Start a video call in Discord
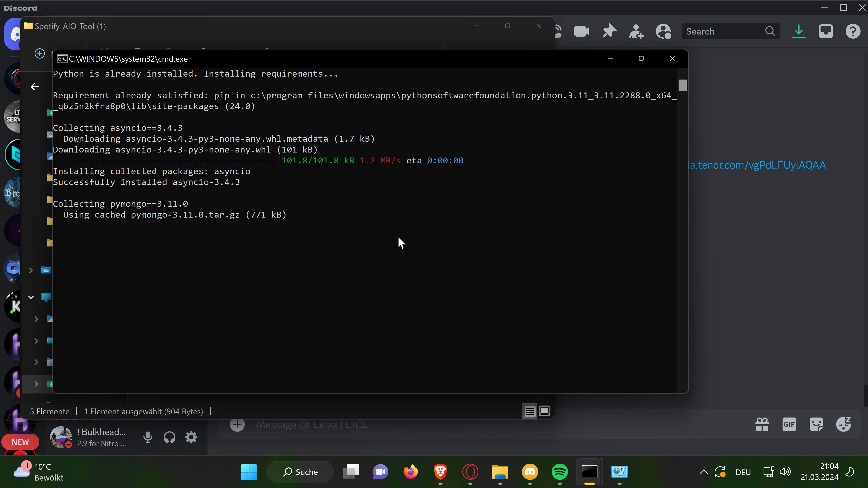 [x=582, y=32]
